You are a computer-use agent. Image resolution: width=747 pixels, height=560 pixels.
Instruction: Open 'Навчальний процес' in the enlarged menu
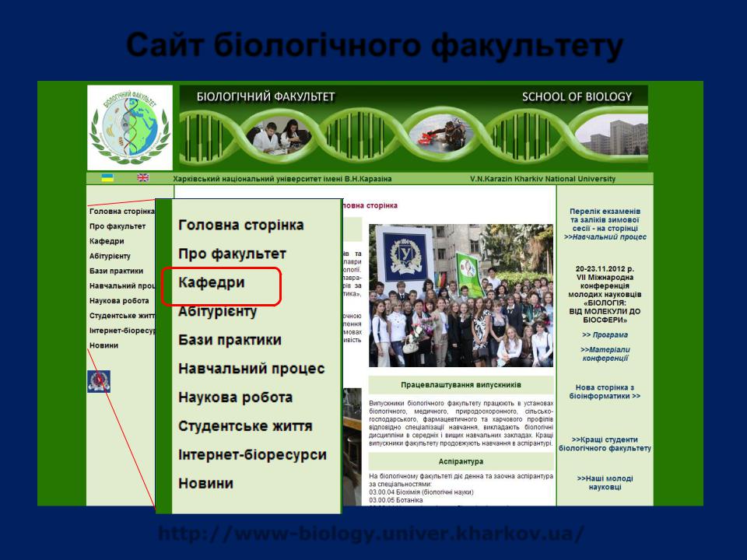[x=251, y=369]
